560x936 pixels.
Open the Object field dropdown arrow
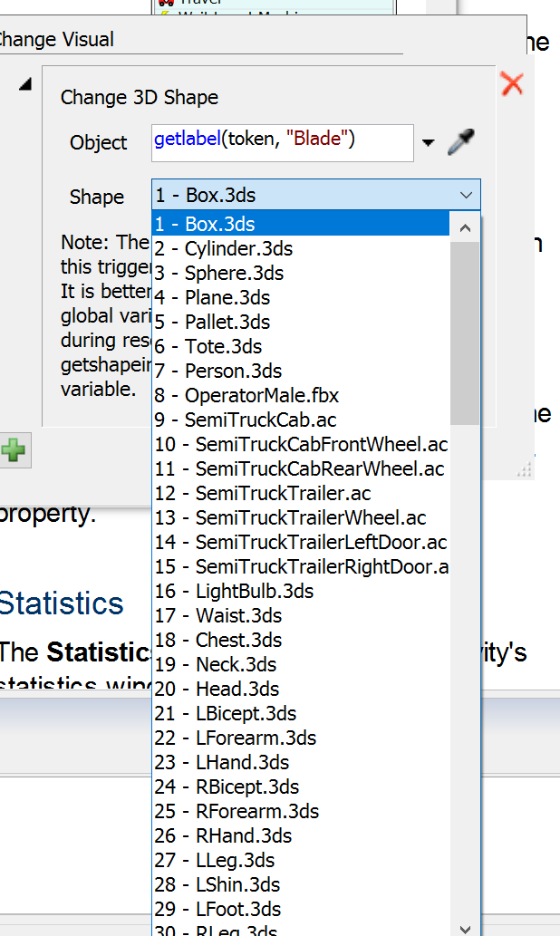point(429,143)
